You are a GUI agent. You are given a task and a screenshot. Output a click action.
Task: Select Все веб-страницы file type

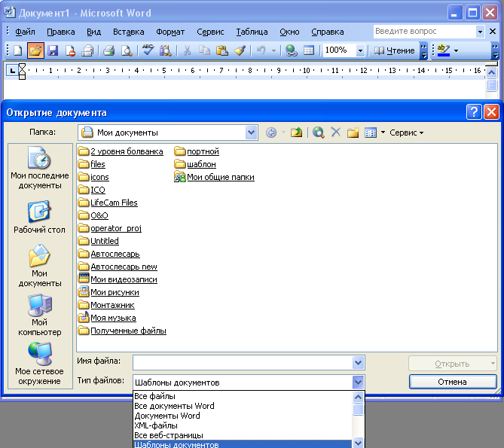[243, 435]
